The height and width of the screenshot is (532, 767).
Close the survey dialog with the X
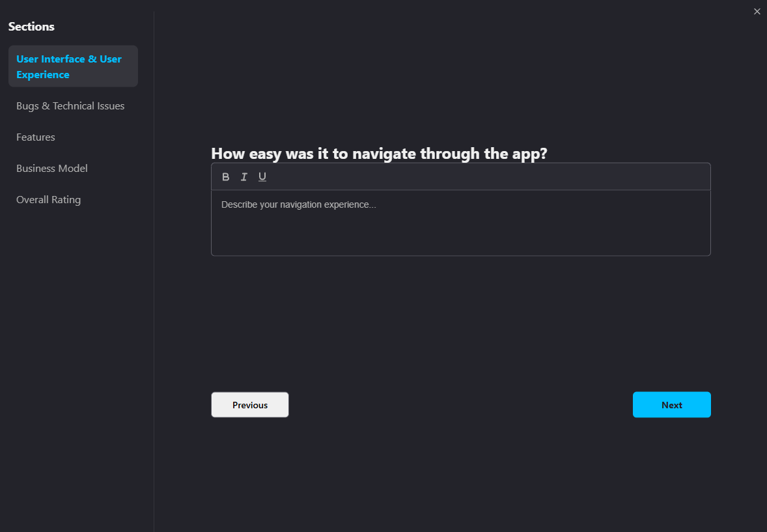[757, 11]
